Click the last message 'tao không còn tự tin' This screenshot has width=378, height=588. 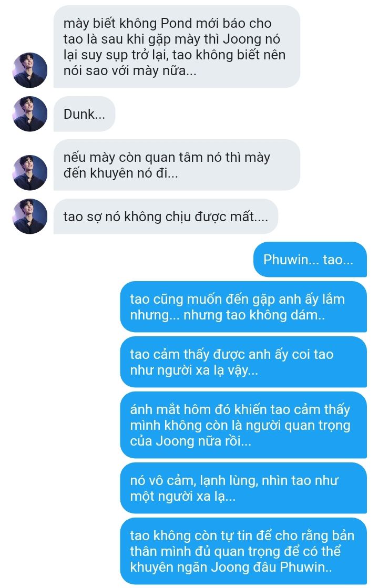click(x=243, y=551)
